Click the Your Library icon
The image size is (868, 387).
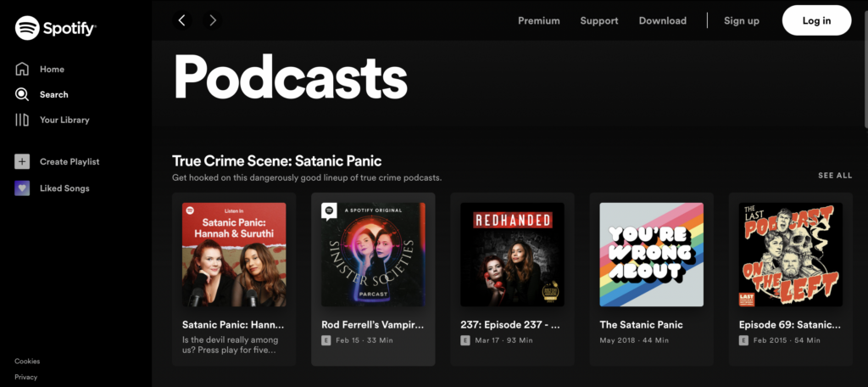(22, 120)
